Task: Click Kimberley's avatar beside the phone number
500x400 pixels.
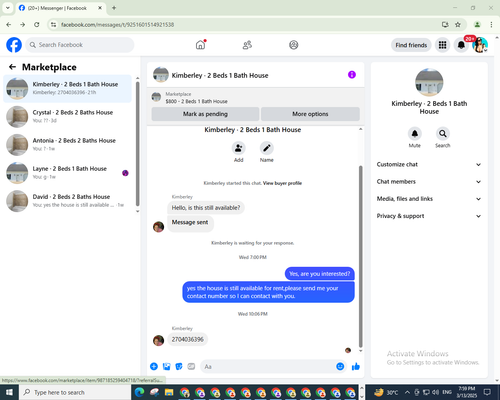Action: [158, 340]
